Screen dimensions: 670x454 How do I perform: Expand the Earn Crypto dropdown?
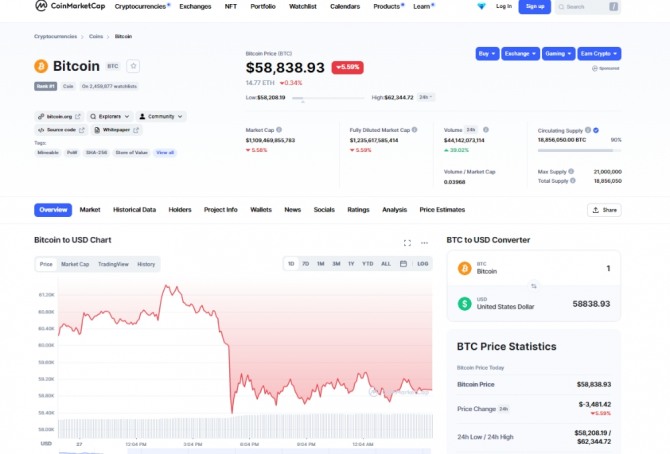tap(598, 53)
